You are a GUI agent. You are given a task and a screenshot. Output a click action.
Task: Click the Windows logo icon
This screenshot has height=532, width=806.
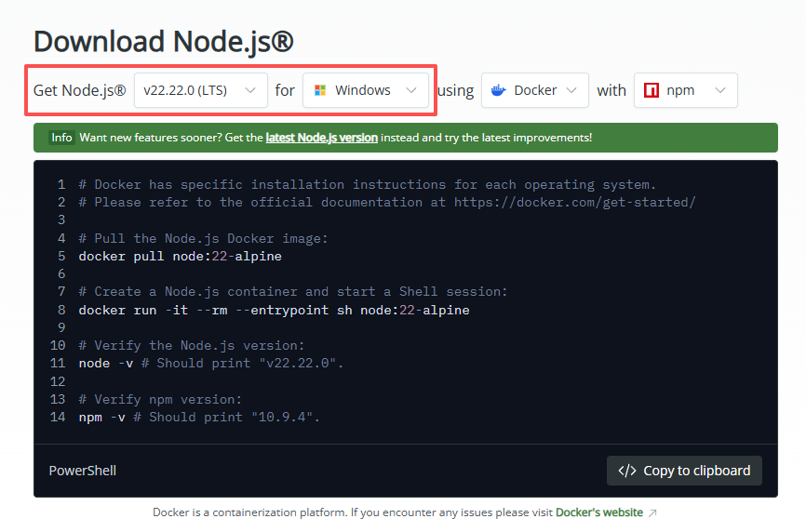coord(320,90)
